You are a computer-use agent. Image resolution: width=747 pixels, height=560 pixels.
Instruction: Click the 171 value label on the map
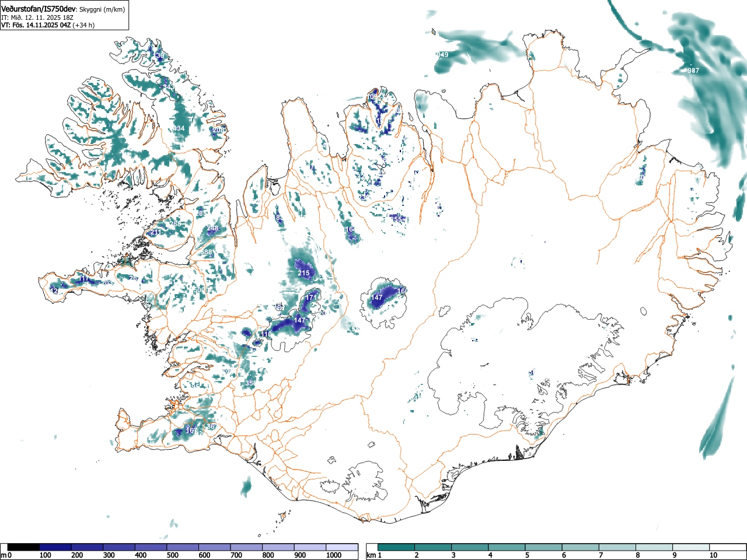311,297
